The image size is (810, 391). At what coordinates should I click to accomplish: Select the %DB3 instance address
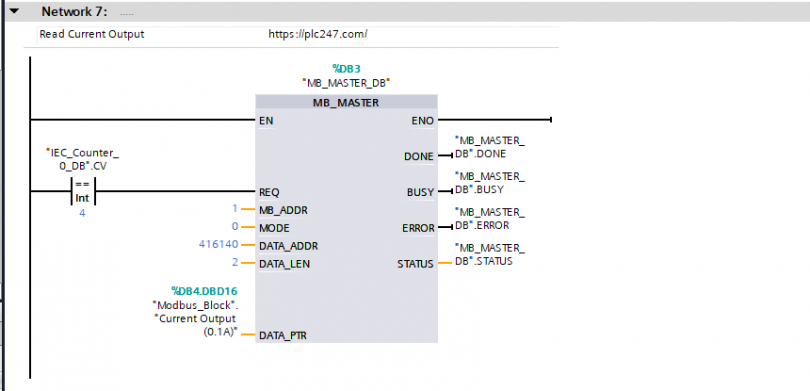346,68
